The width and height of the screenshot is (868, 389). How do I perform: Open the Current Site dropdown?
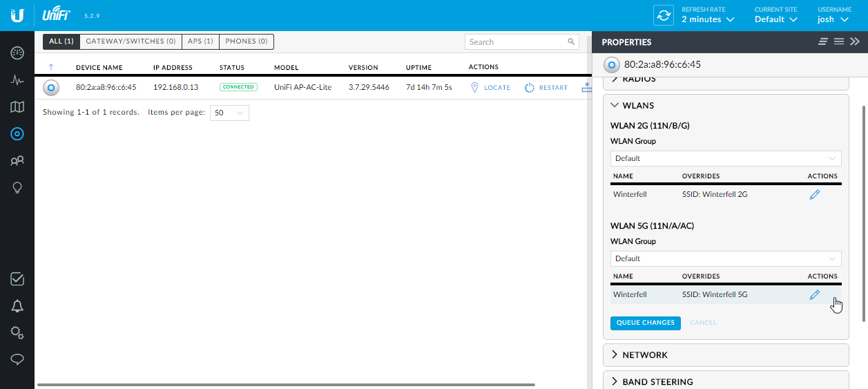775,15
